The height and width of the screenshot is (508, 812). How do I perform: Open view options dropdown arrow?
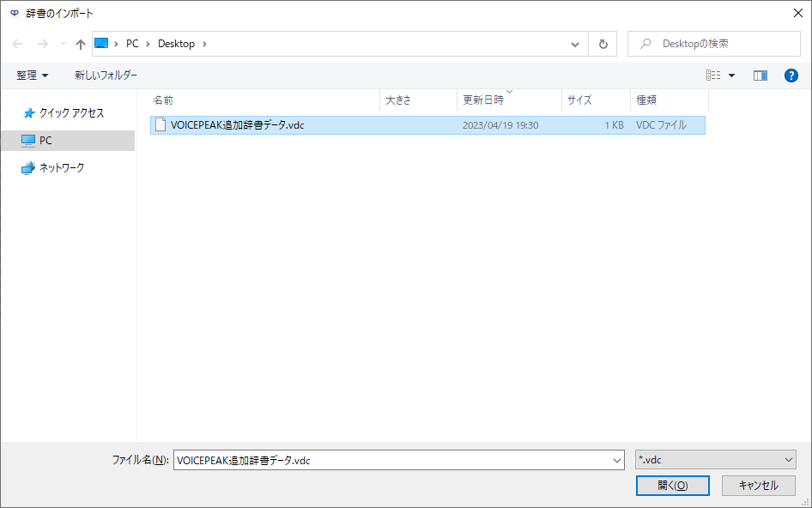731,76
